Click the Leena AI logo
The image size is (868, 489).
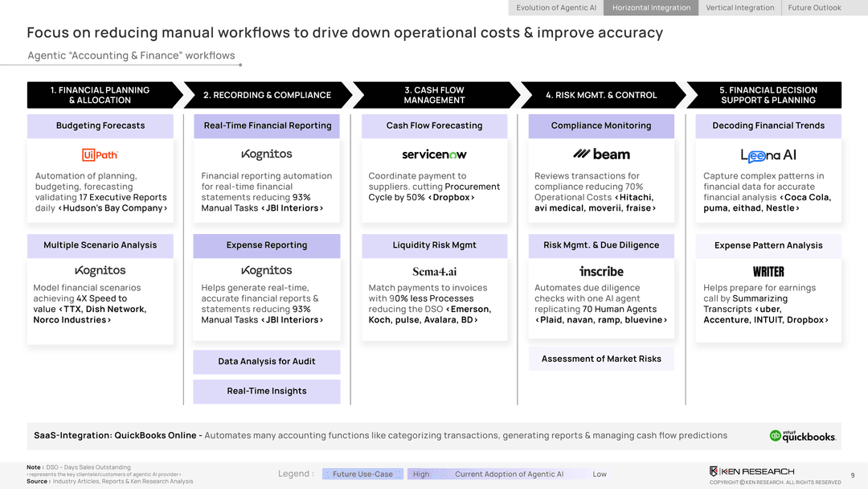point(768,155)
